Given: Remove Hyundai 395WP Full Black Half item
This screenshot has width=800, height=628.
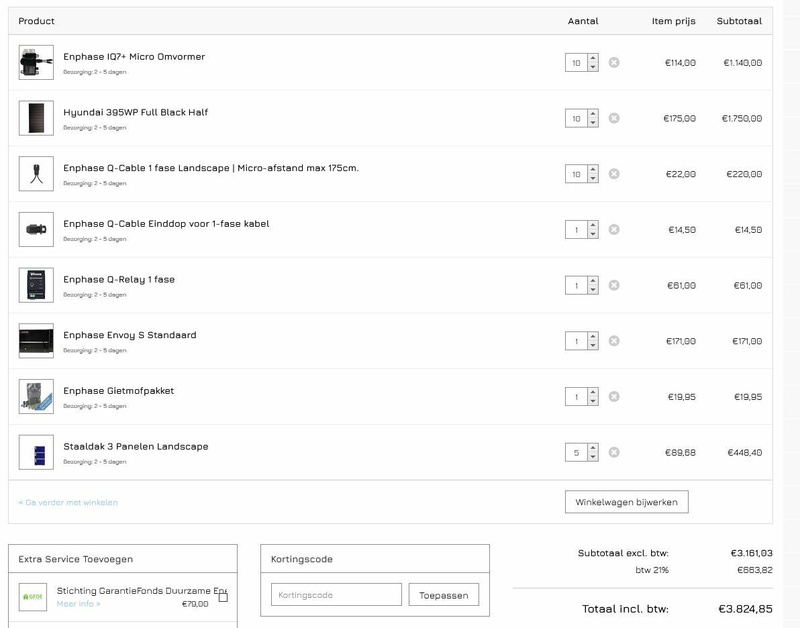Looking at the screenshot, I should tap(614, 118).
